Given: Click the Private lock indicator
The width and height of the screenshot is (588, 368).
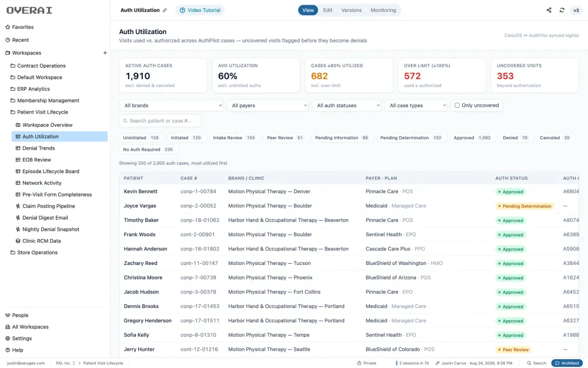Looking at the screenshot, I should [x=367, y=363].
